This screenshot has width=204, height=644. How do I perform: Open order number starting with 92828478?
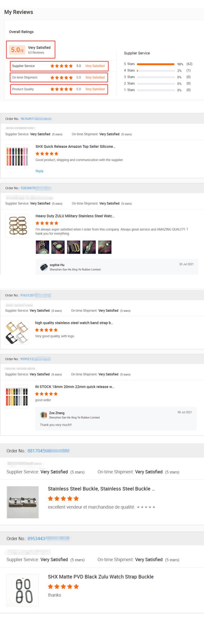[x=36, y=188]
